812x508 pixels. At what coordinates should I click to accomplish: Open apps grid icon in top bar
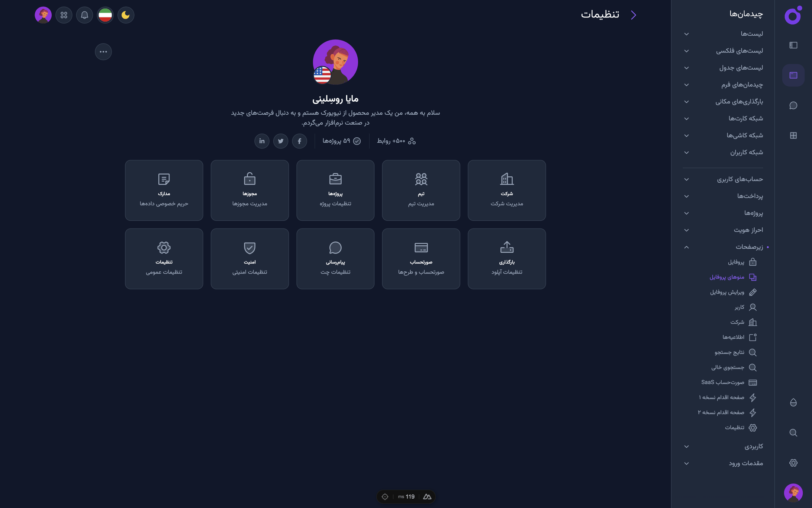pos(64,15)
